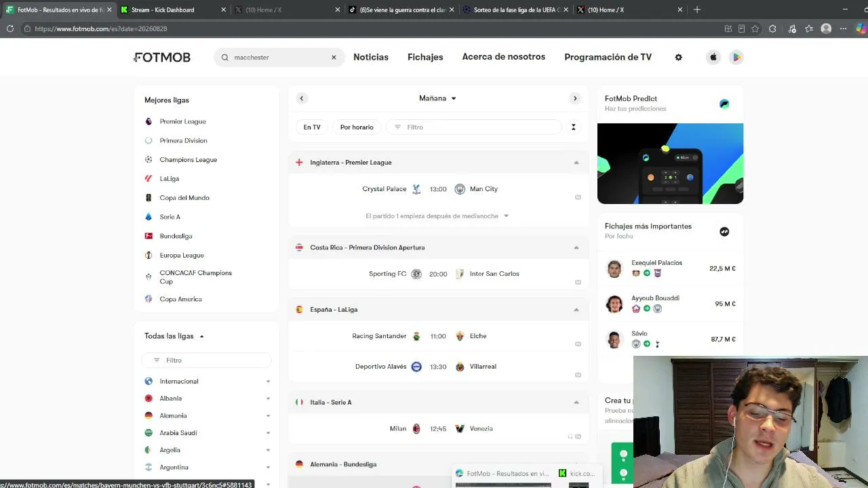The width and height of the screenshot is (868, 488).
Task: Click the Crystal Palace club crest
Action: 416,189
